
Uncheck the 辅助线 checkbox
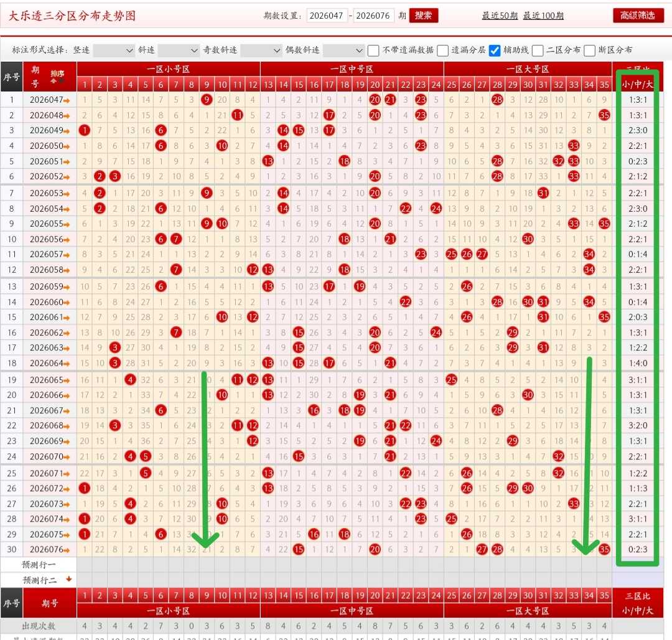[495, 50]
